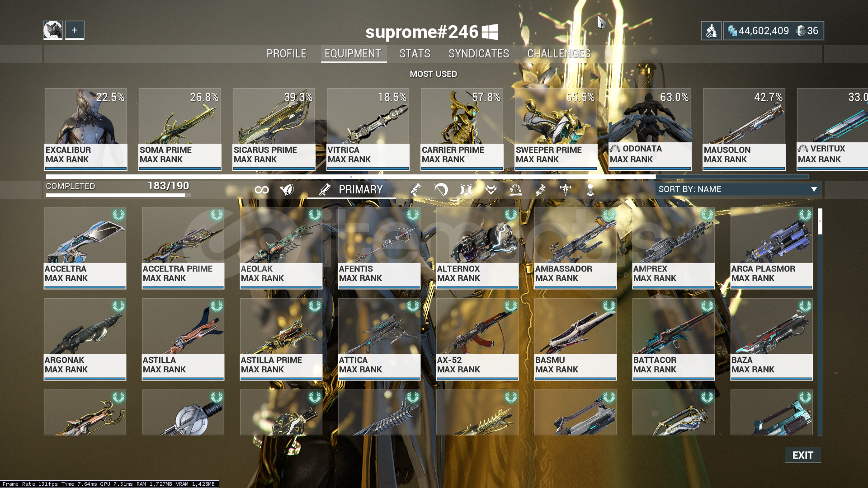Expand sort options via the arrow
Screen dimensions: 868x488
pos(814,189)
